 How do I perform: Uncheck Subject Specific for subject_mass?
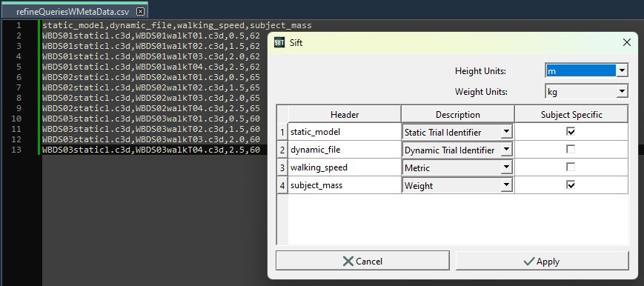(x=571, y=185)
